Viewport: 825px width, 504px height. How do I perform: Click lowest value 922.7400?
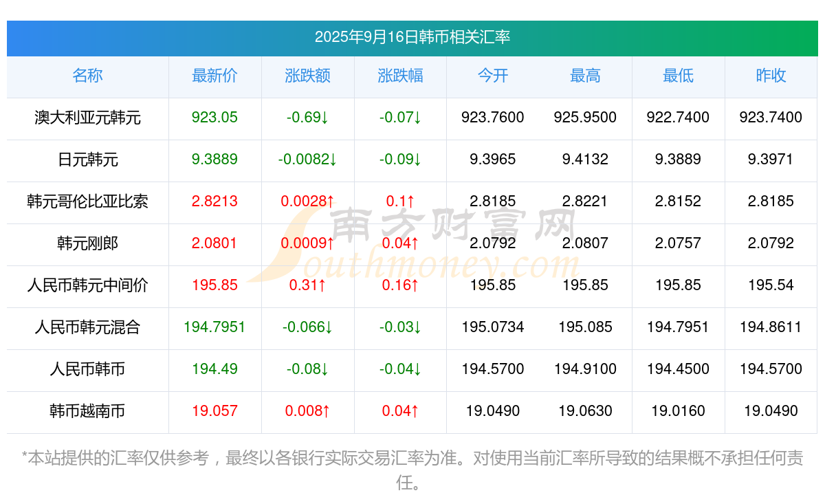pyautogui.click(x=678, y=118)
